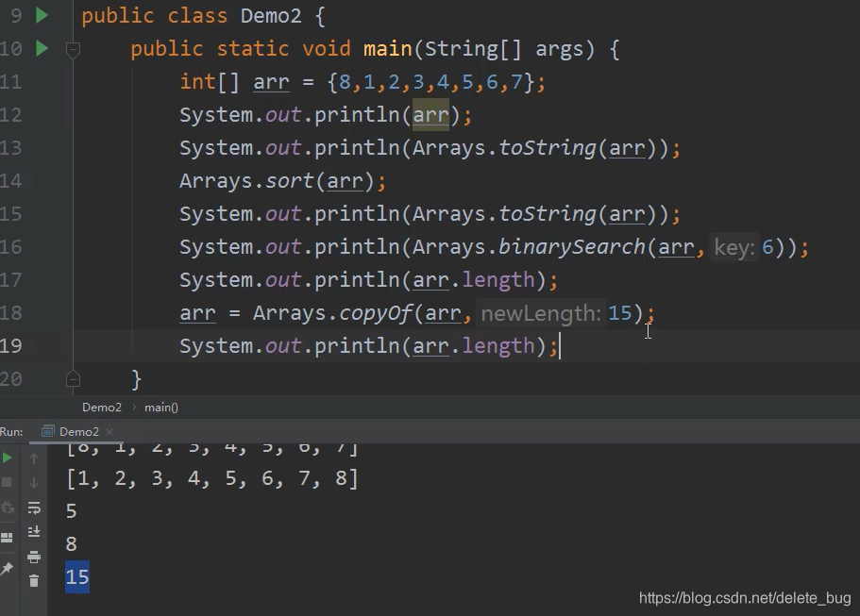Viewport: 860px width, 616px height.
Task: Collapse fold marker at closing brace line 20
Action: (73, 378)
